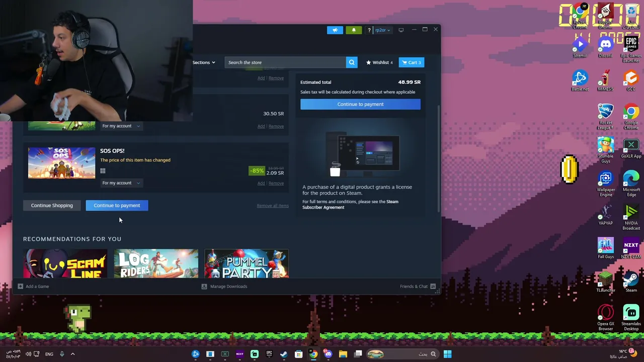This screenshot has height=362, width=644.
Task: Open Big Picture mode monitor icon
Action: click(401, 30)
